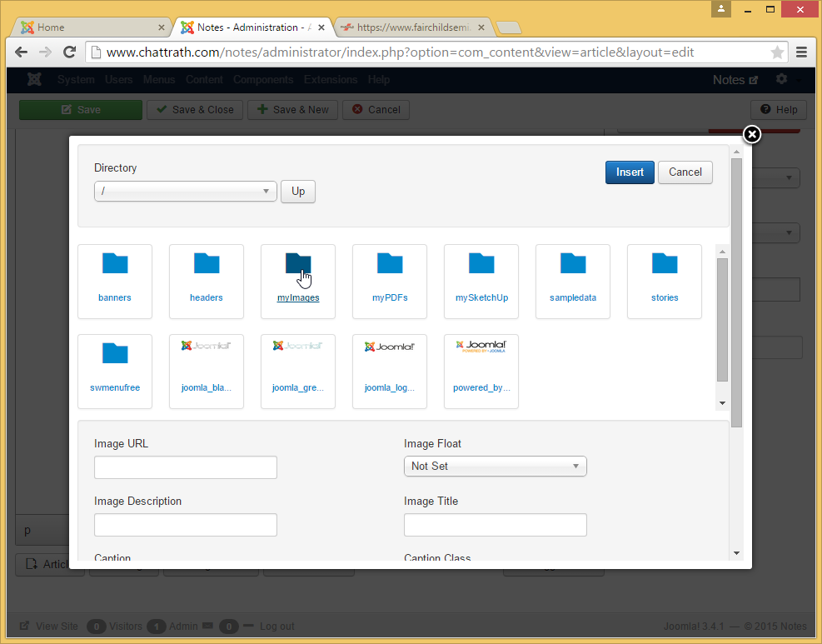Close the image modal with X icon
822x644 pixels.
[751, 135]
